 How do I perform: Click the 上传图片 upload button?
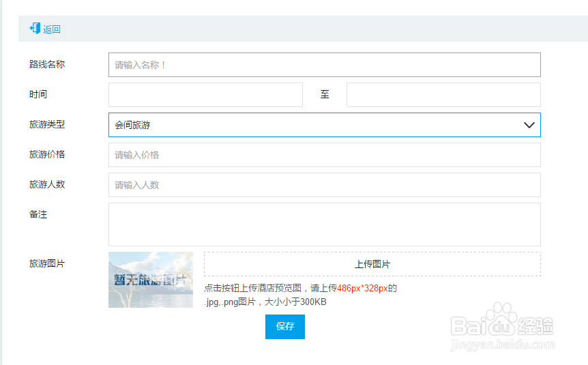coord(372,264)
